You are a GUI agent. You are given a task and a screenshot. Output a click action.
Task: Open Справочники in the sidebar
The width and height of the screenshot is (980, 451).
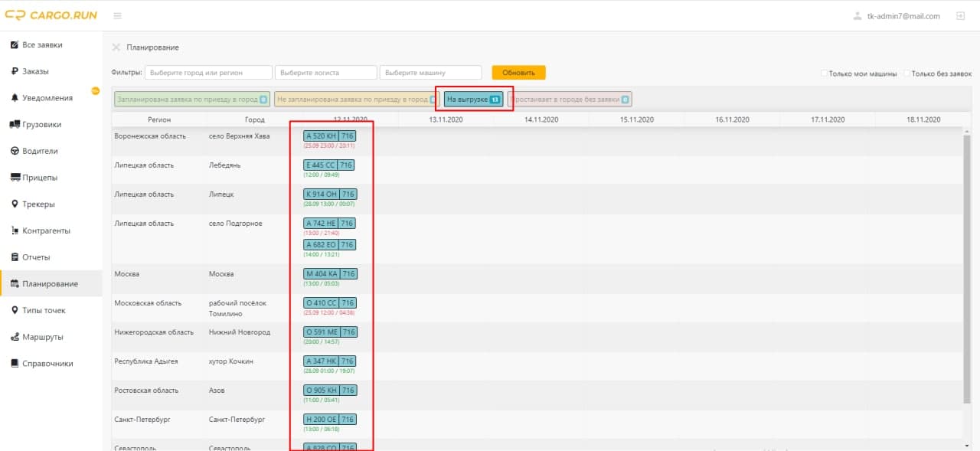(x=48, y=364)
